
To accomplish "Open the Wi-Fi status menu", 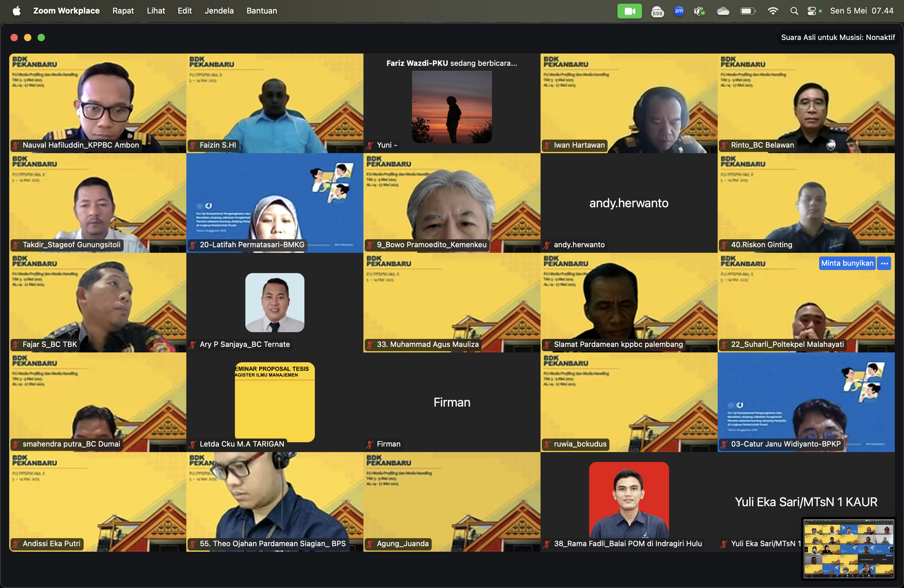I will (773, 11).
